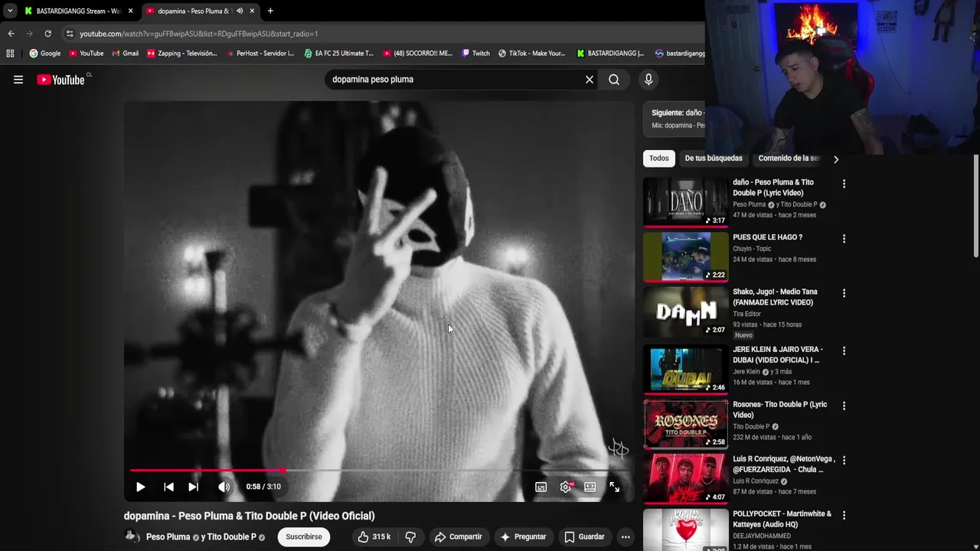This screenshot has width=980, height=551.
Task: Open options for PUES QUE LE HAGO
Action: click(x=844, y=239)
